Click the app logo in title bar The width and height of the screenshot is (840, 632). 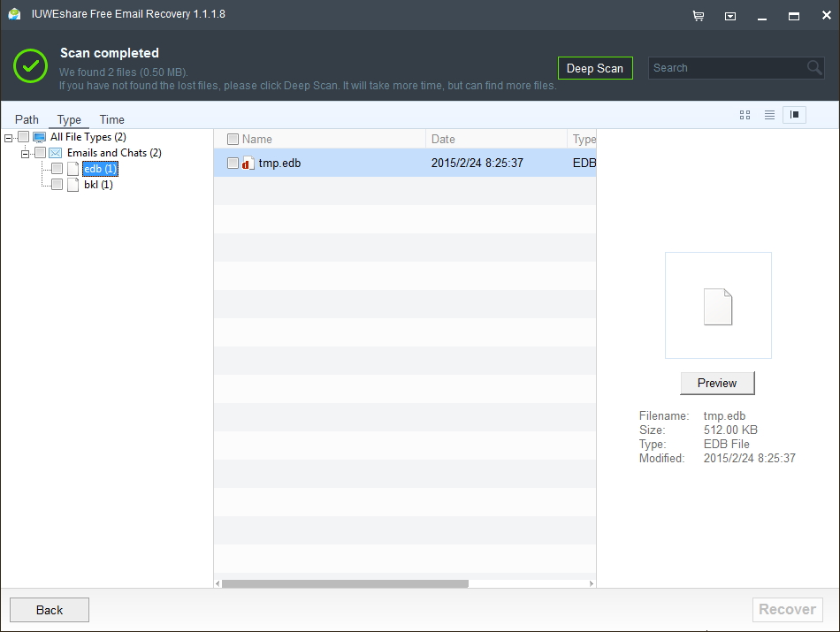coord(14,14)
